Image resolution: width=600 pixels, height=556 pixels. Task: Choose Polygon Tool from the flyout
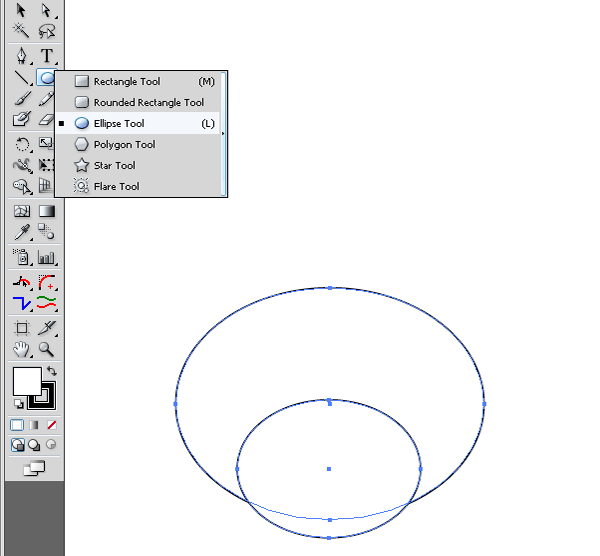click(138, 145)
